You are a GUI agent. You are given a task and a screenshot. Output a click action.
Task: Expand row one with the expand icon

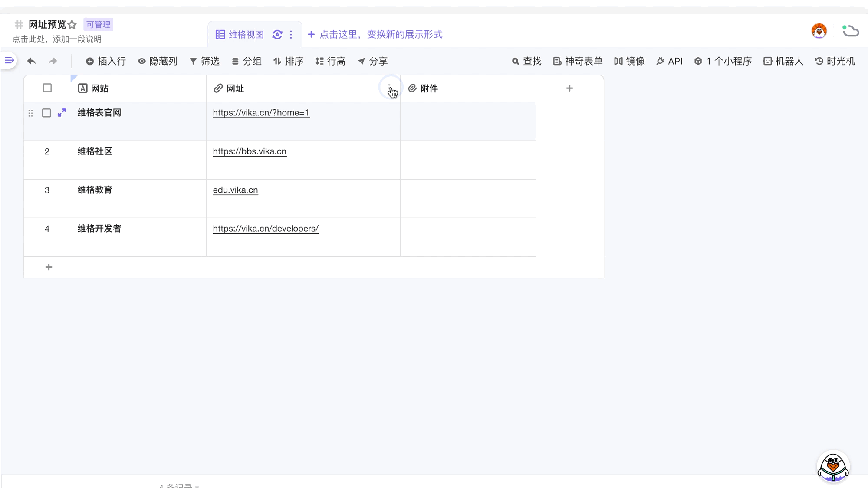click(62, 113)
